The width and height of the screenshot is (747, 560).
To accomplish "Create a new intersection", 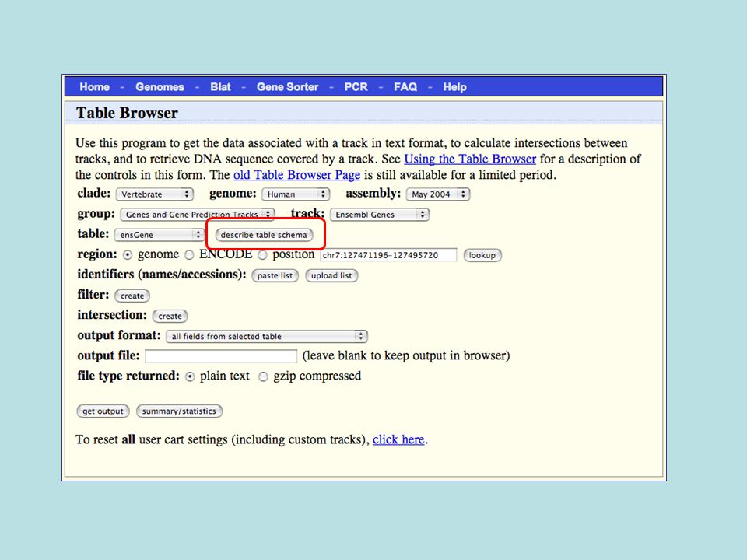I will (170, 317).
